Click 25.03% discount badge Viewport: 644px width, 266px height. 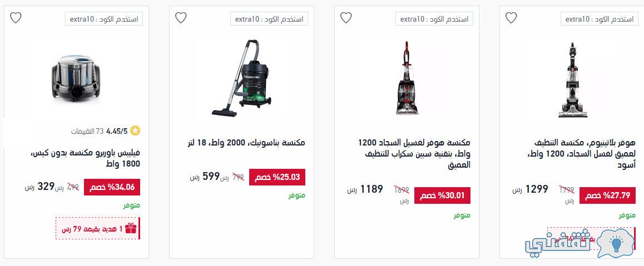click(278, 178)
